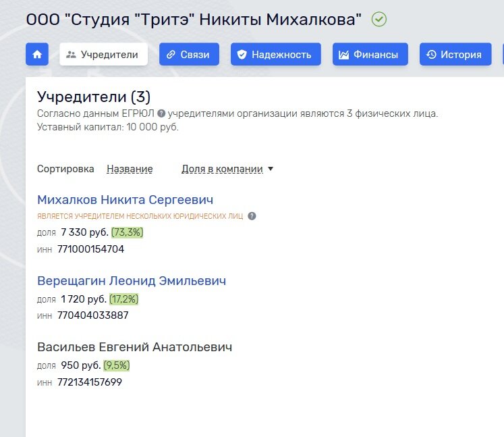Click the 950 руб. share value
504x437 pixels.
[x=81, y=365]
